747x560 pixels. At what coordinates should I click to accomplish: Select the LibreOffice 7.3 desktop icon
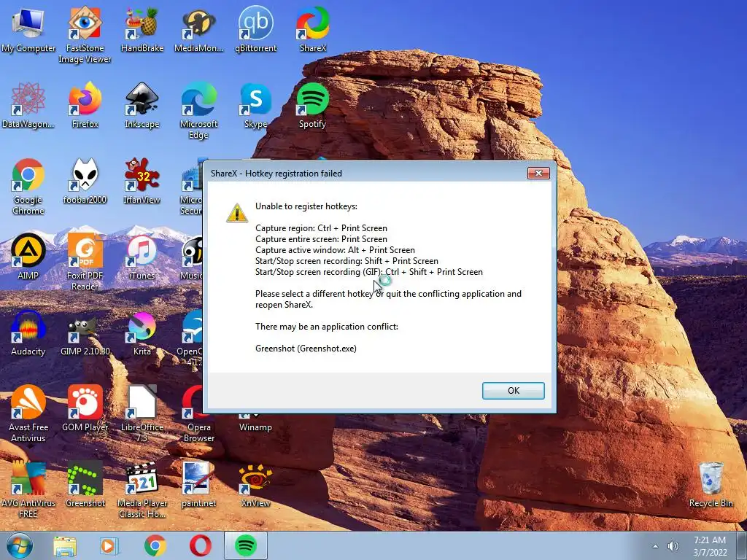[x=142, y=415]
